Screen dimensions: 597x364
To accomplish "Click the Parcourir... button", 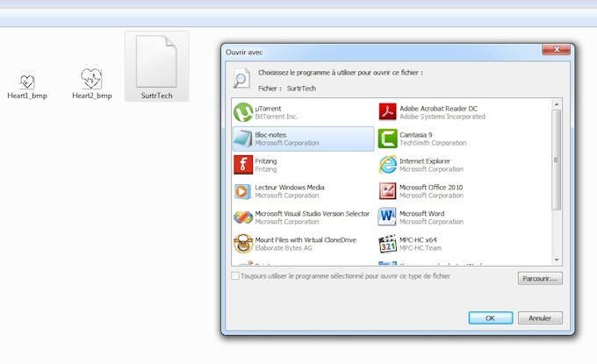I will click(x=540, y=279).
